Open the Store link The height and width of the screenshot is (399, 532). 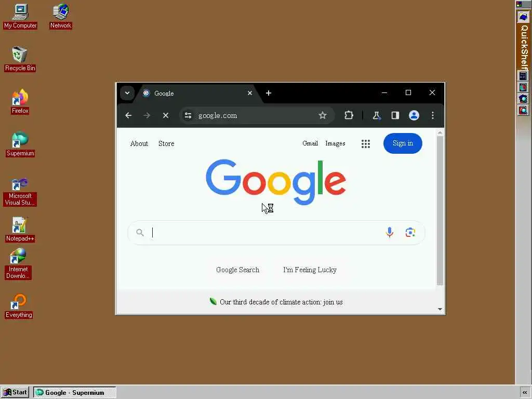(166, 143)
